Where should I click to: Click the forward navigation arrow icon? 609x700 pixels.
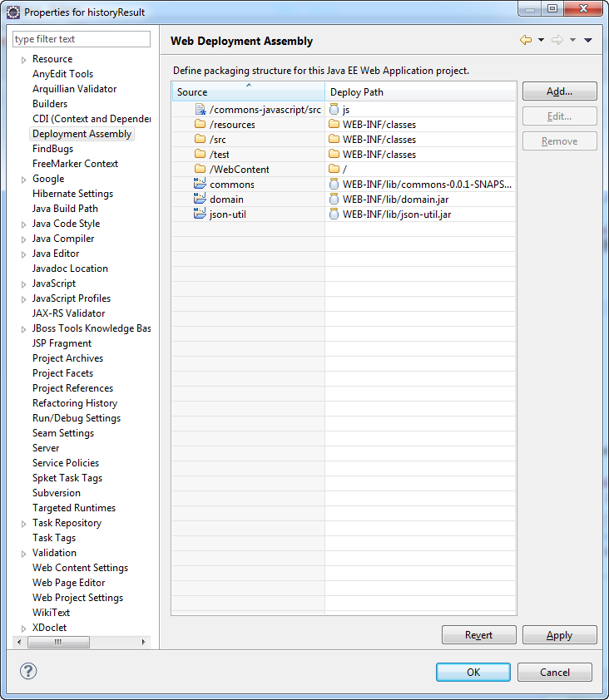(x=557, y=40)
